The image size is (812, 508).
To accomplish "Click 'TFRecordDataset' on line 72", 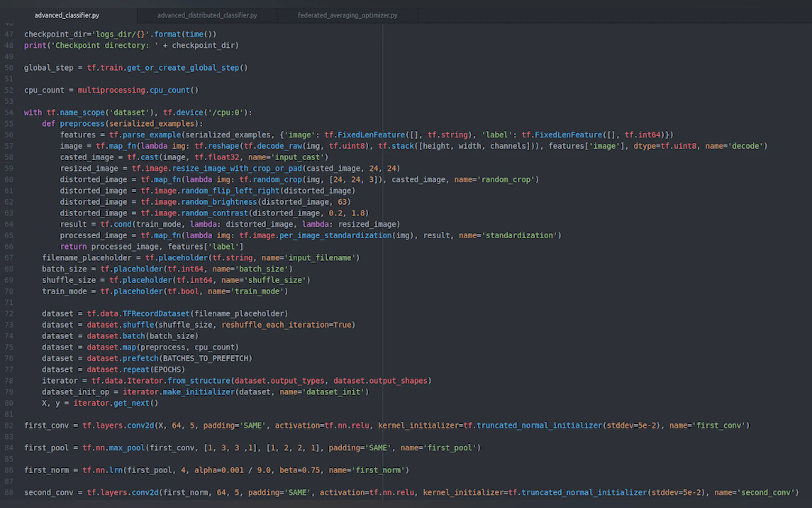I will [156, 314].
